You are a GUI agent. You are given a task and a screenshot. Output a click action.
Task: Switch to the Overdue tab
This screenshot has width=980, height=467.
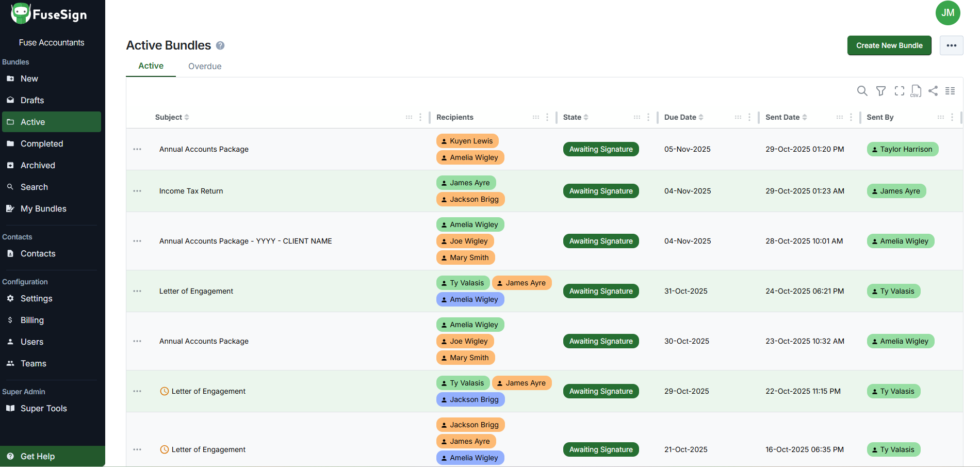[205, 66]
